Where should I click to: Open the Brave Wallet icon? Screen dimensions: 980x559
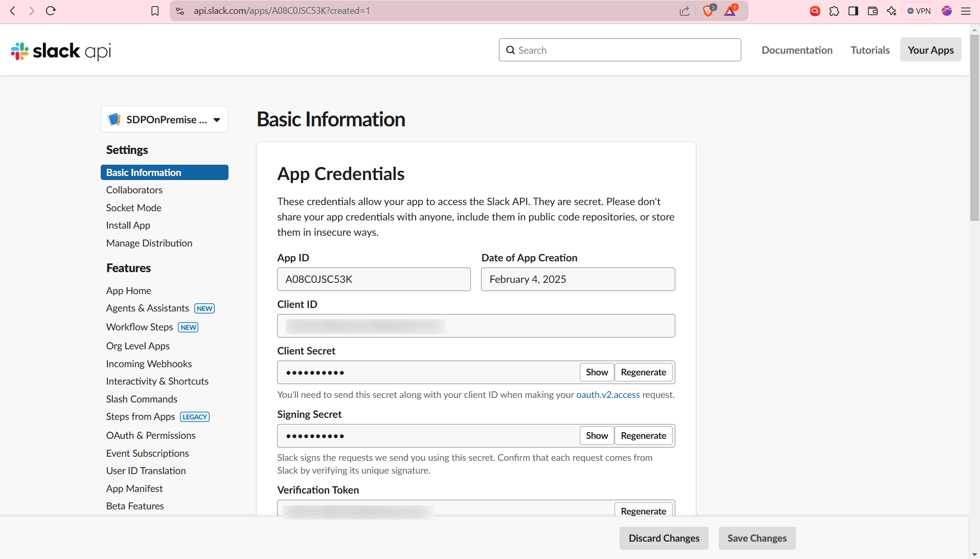[x=873, y=11]
